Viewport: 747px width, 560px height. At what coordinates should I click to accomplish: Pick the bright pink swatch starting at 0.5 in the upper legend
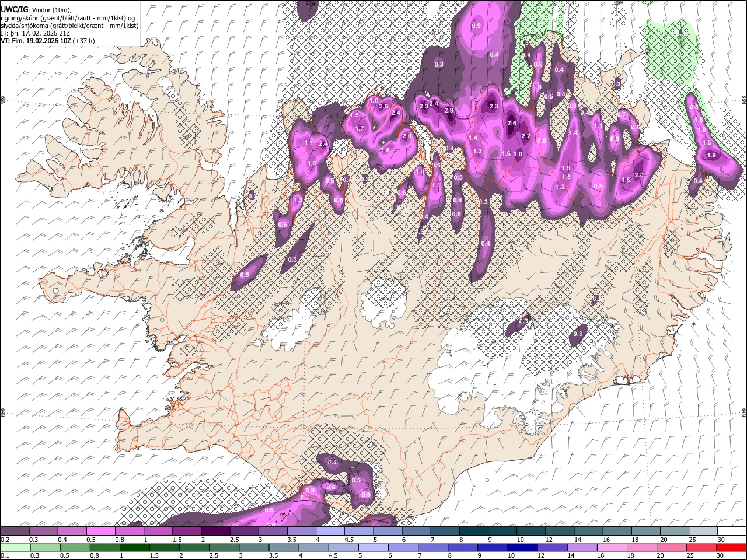[101, 531]
